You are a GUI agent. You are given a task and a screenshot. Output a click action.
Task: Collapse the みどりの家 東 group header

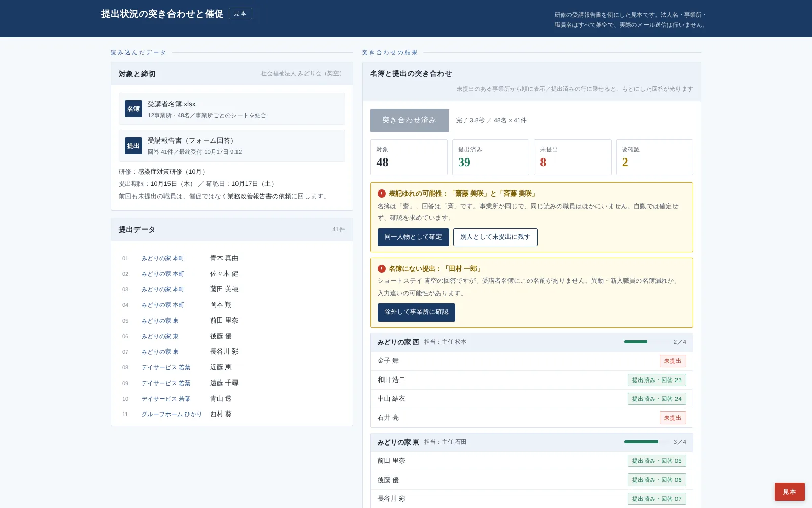pyautogui.click(x=531, y=442)
